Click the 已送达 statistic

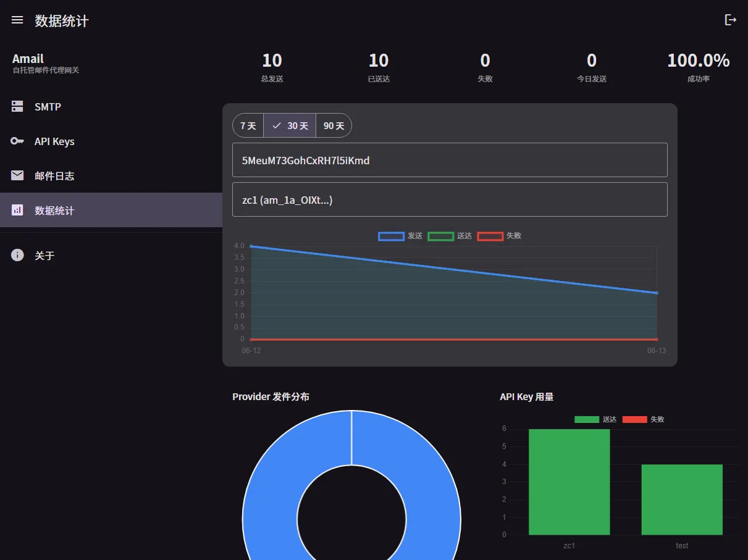[379, 67]
